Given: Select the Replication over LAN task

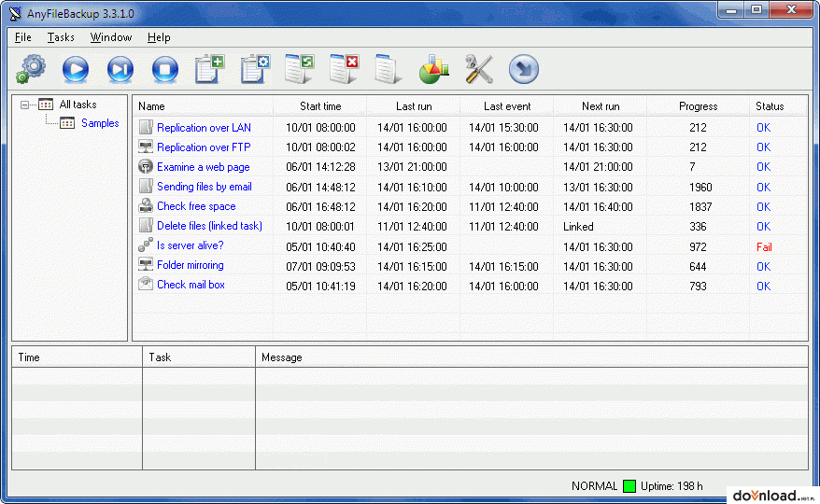Looking at the screenshot, I should coord(204,128).
